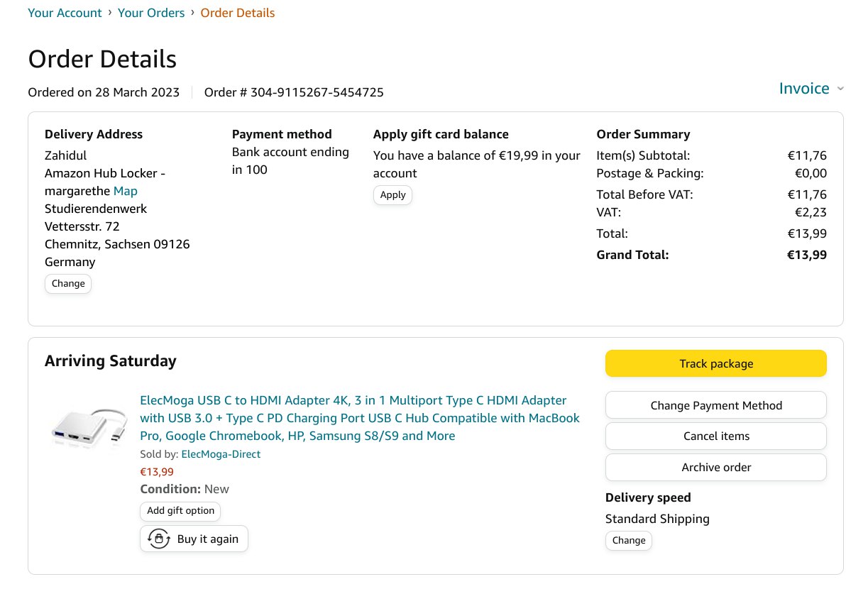This screenshot has height=589, width=868.
Task: Apply the gift card balance
Action: point(392,195)
